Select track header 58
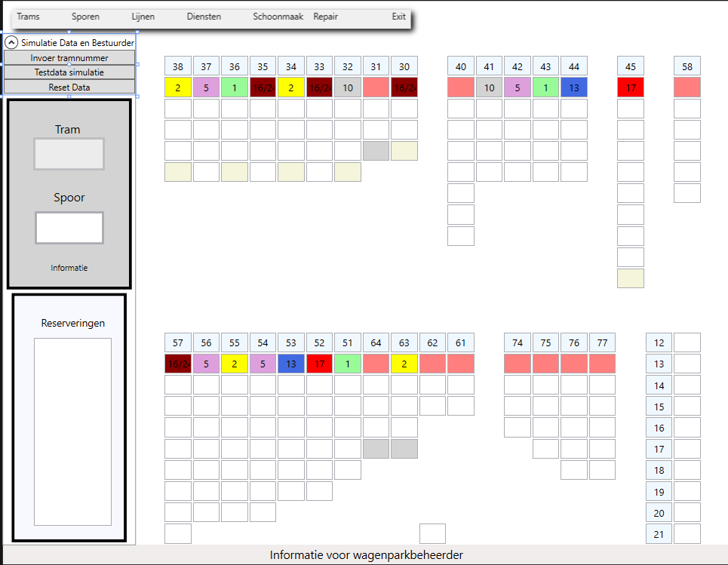The width and height of the screenshot is (728, 565). coord(687,66)
